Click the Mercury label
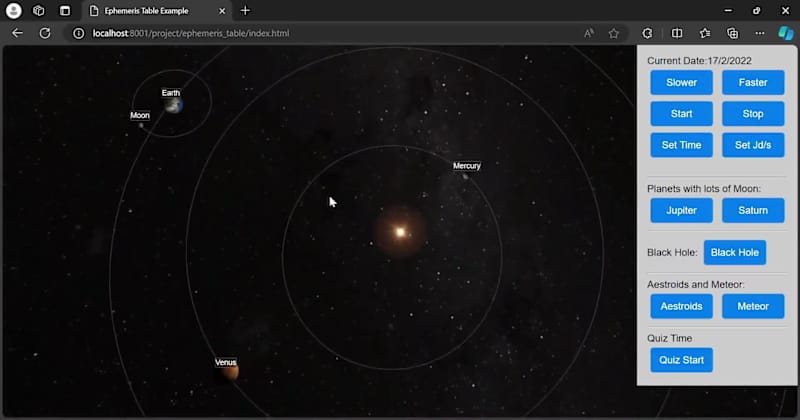 click(x=467, y=166)
